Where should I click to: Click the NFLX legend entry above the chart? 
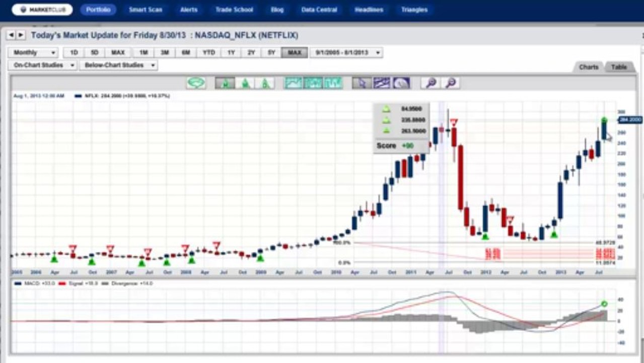click(122, 95)
